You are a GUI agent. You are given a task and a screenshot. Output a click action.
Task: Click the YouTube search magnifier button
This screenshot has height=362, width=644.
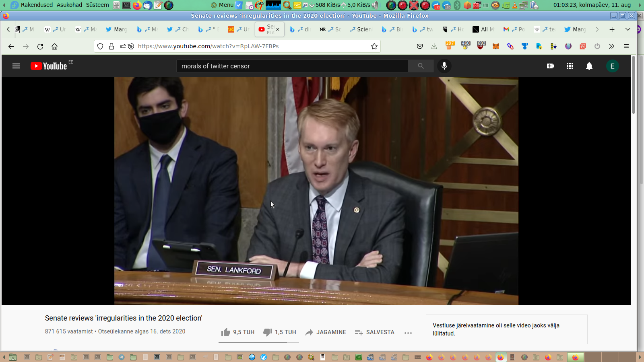pos(421,66)
